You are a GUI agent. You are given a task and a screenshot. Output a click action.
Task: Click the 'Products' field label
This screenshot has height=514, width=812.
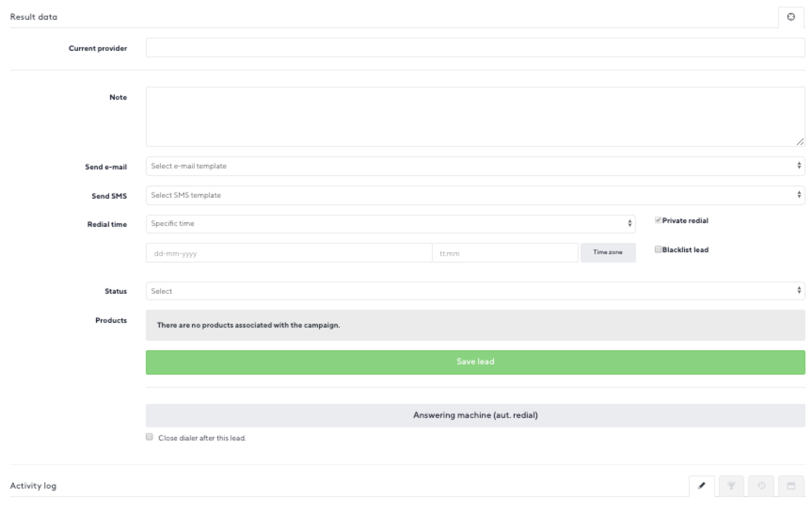tap(111, 321)
